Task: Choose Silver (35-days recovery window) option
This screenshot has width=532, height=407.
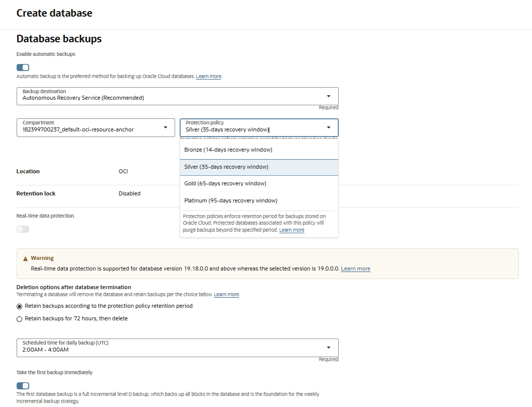Action: [x=226, y=167]
